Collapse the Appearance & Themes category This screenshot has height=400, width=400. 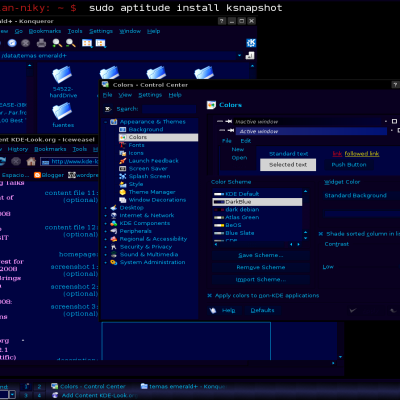pos(106,122)
